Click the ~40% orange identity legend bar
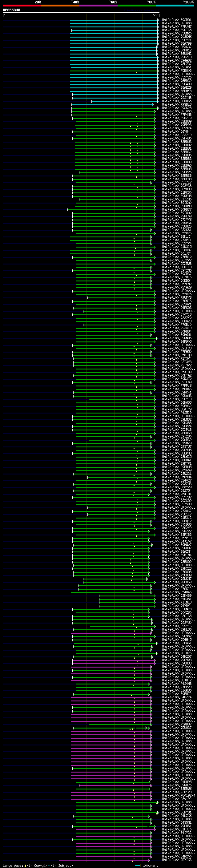 tap(60, 6)
